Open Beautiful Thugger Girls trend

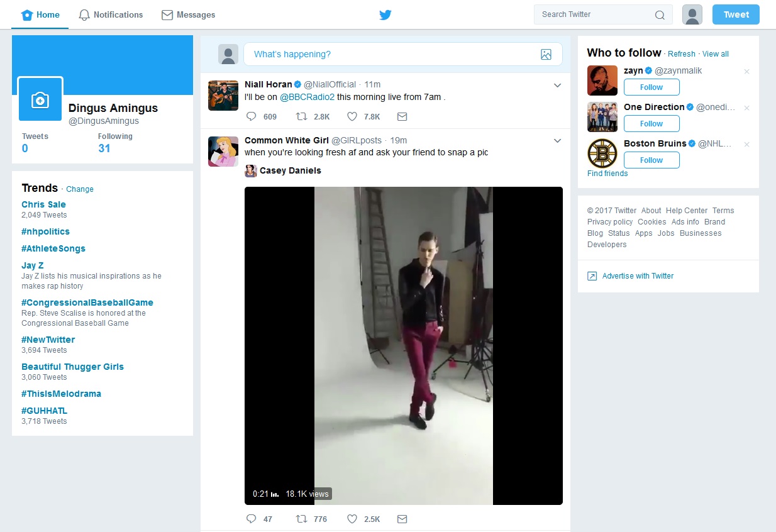pos(72,367)
